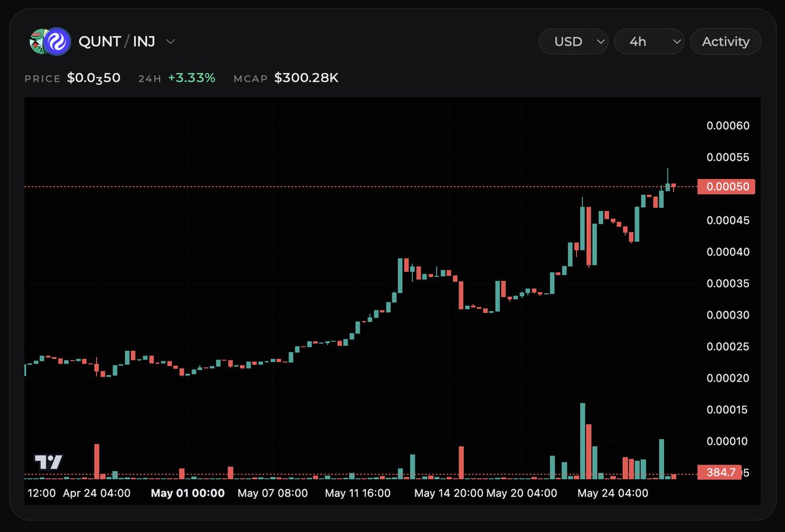
Task: Click the May 24 04:00 time axis label
Action: pos(613,493)
